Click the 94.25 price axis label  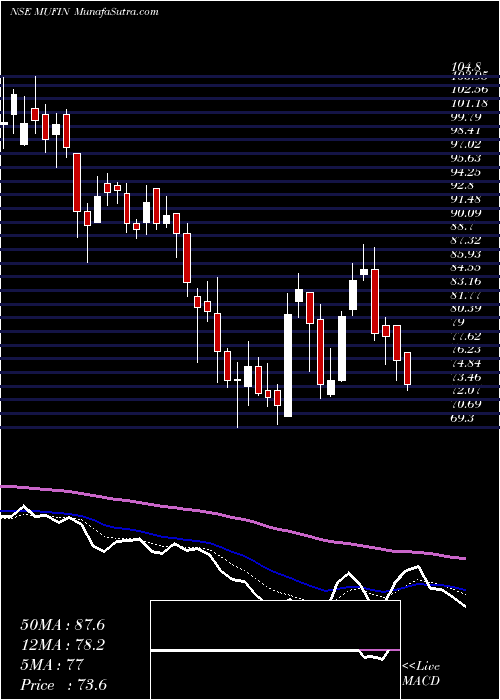tap(467, 172)
